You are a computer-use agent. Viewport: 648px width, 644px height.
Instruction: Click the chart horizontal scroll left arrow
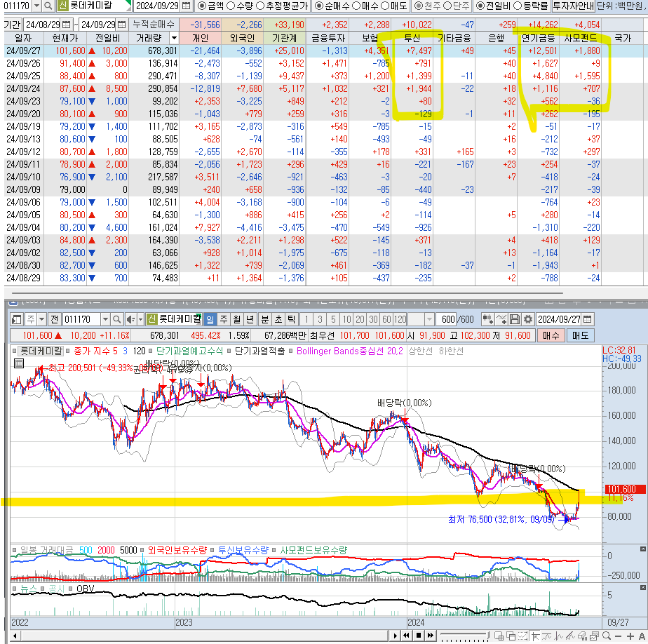pos(15,636)
